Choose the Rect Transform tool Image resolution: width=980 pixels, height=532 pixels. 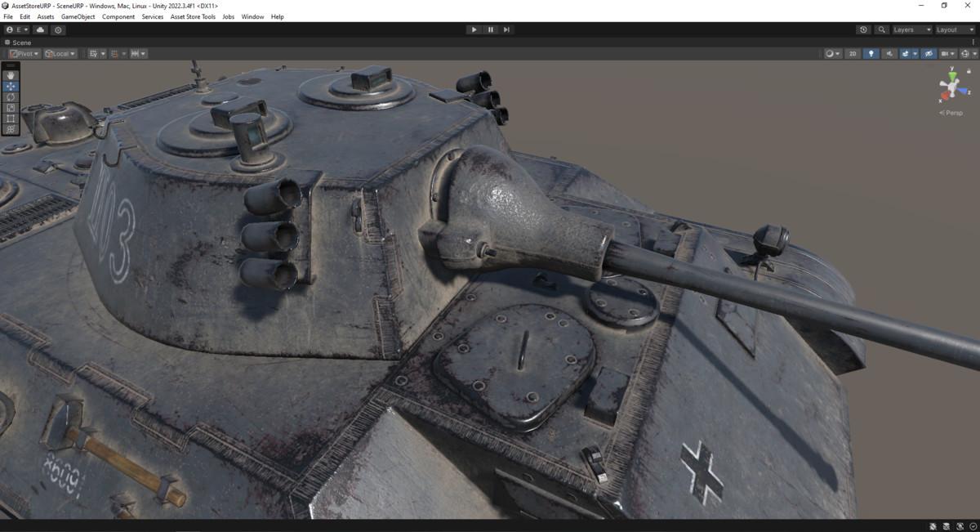11,118
